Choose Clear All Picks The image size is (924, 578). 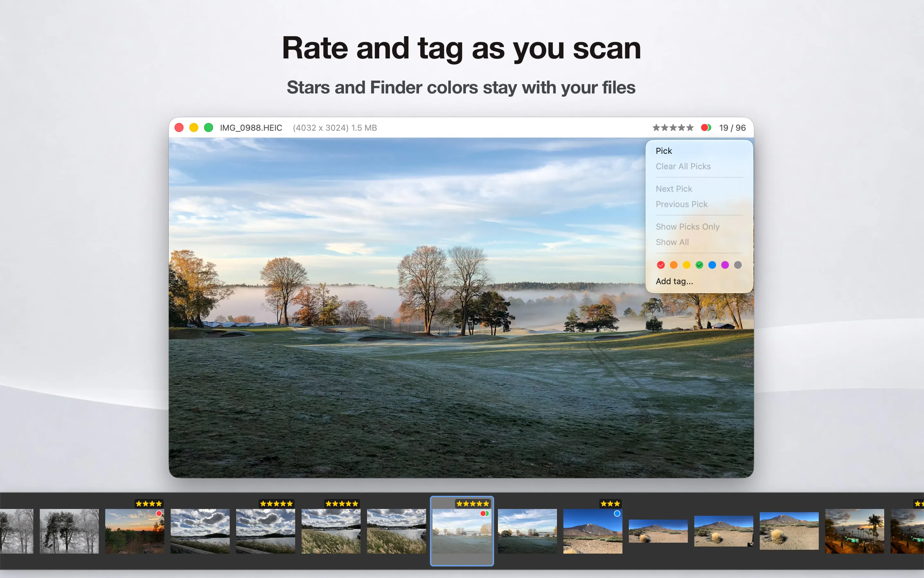point(683,166)
